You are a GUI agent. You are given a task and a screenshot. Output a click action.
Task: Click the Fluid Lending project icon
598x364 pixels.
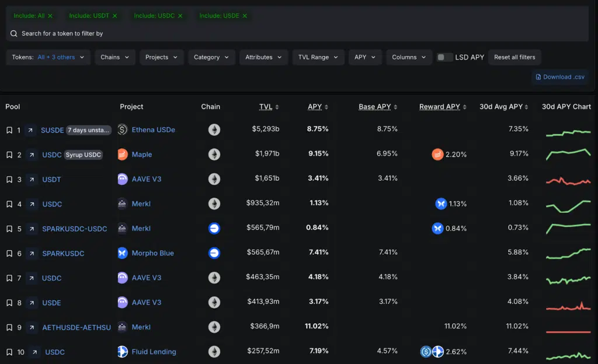tap(122, 351)
